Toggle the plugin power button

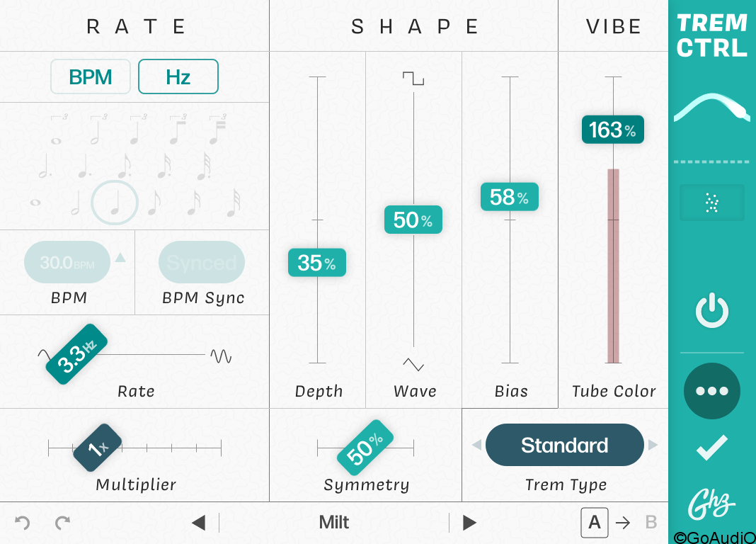(711, 310)
